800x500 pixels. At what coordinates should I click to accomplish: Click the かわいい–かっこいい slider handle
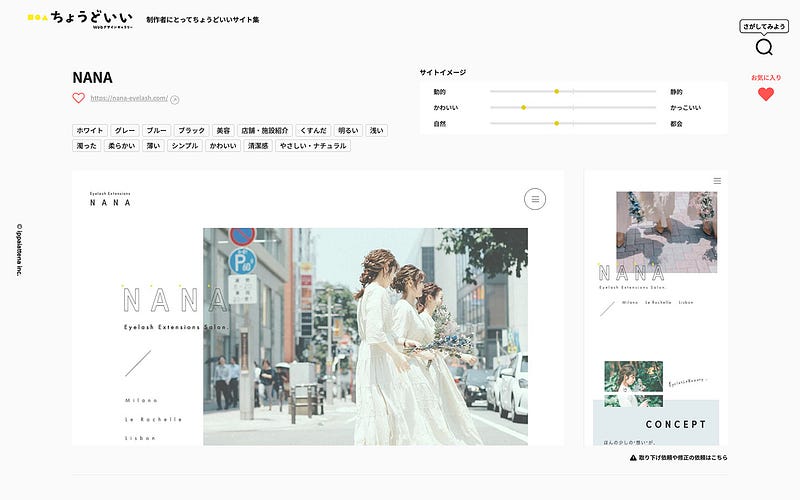click(x=523, y=108)
